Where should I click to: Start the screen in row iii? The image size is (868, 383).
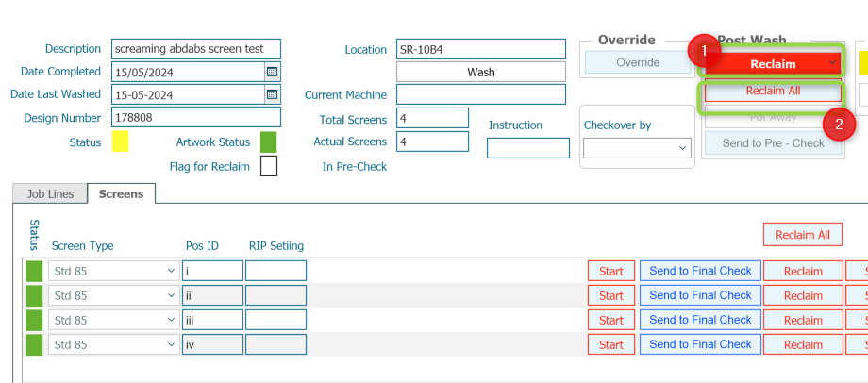(x=611, y=320)
